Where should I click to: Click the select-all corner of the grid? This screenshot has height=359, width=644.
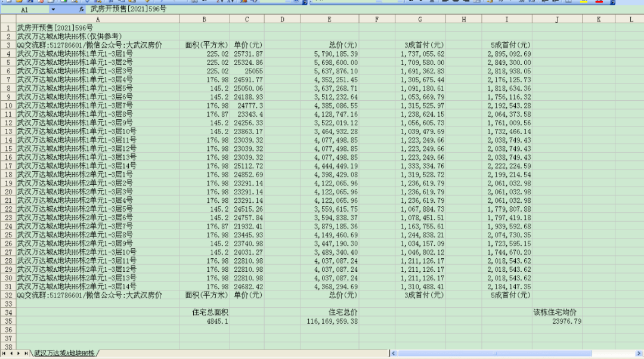(x=8, y=19)
